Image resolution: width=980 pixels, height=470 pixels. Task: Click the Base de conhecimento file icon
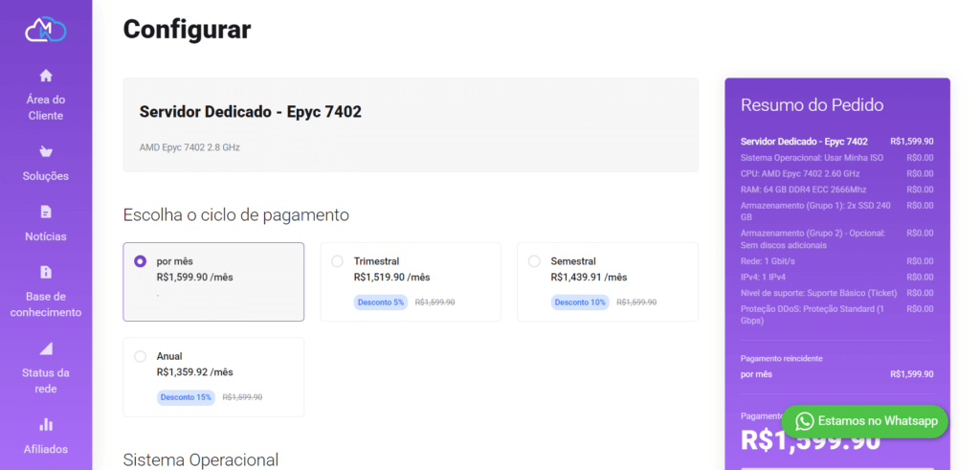coord(46,272)
